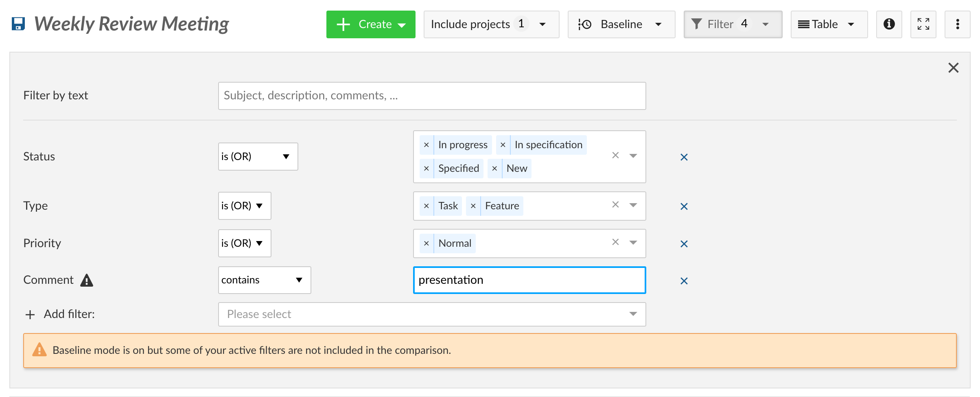980x397 pixels.
Task: Click the save query floppy disk icon
Action: [x=18, y=24]
